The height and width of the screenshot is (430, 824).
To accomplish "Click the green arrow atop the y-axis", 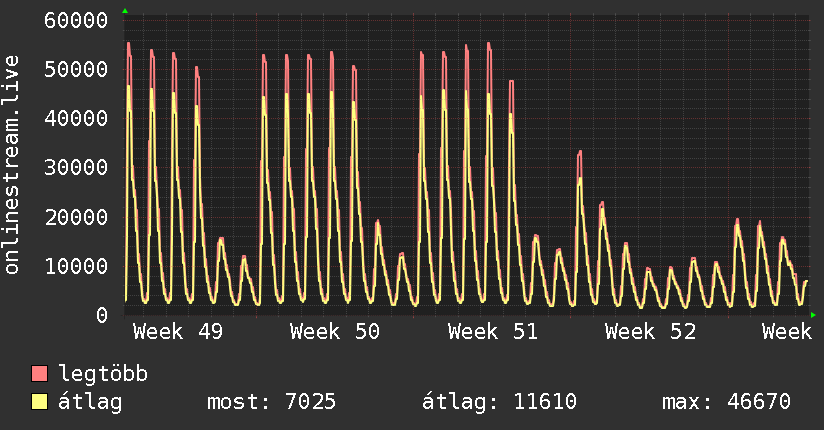I will click(125, 10).
